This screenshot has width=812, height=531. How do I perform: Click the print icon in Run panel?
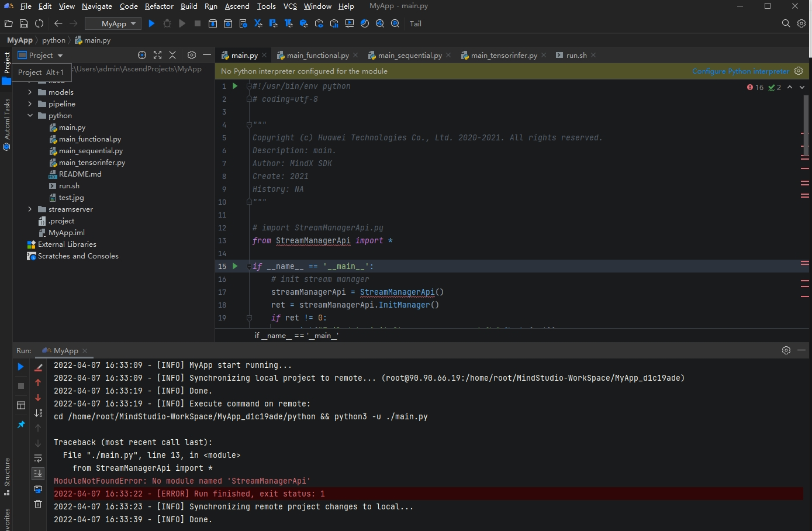(38, 488)
